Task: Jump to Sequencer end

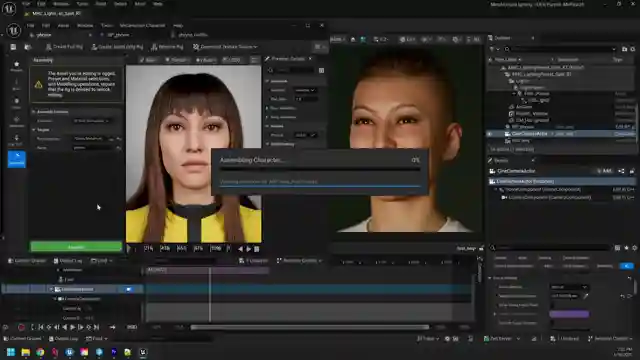Action: [x=96, y=327]
